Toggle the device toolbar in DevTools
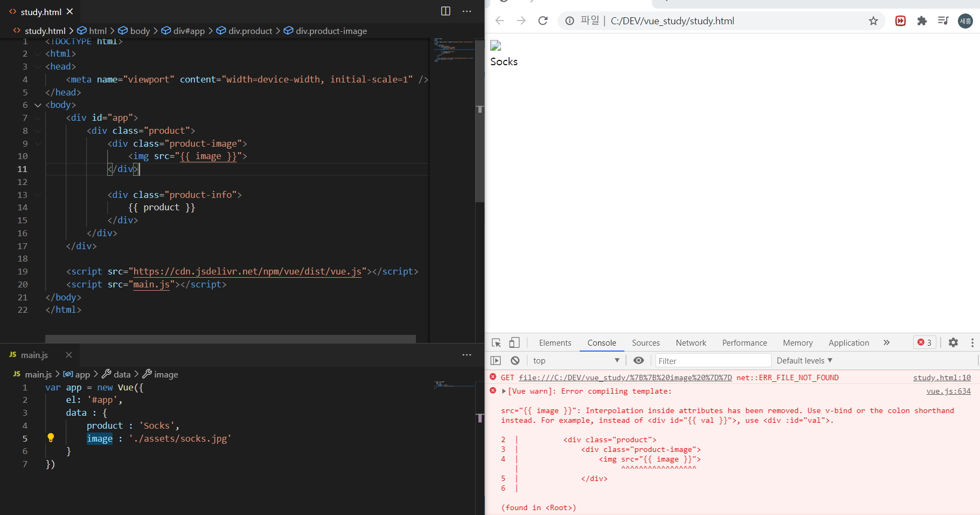This screenshot has height=515, width=980. pyautogui.click(x=515, y=343)
